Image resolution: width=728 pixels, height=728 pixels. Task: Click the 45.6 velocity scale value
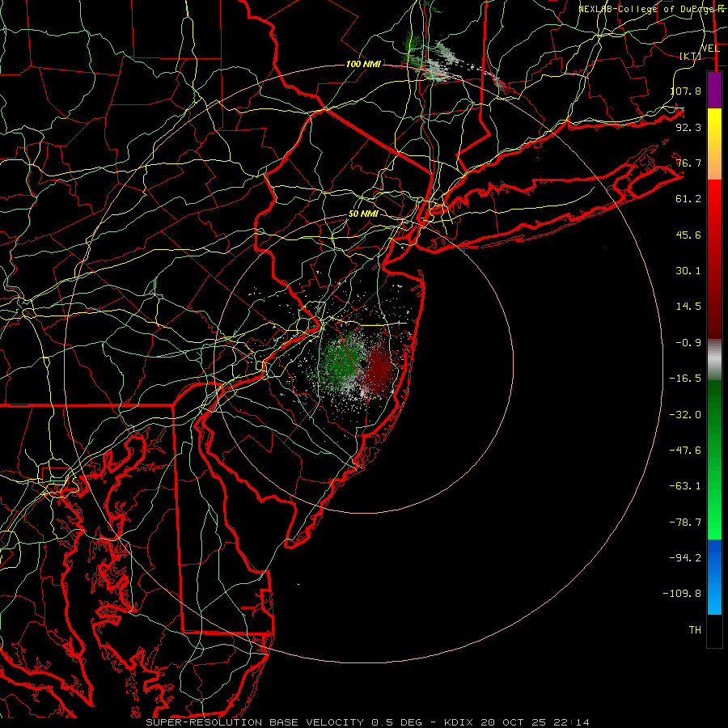point(688,235)
